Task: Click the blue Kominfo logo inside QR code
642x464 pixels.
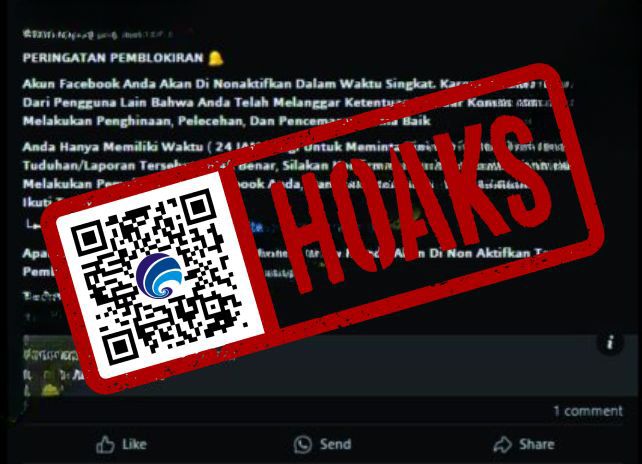Action: coord(159,275)
